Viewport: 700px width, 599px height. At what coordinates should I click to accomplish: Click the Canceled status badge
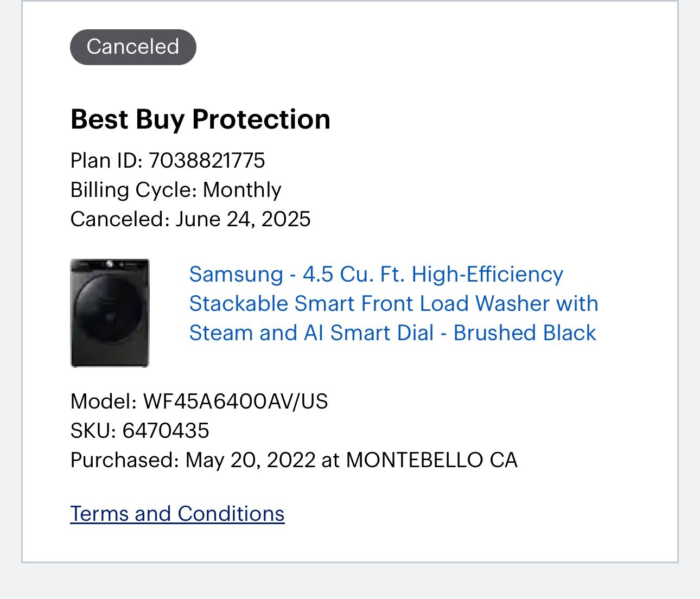pyautogui.click(x=133, y=47)
